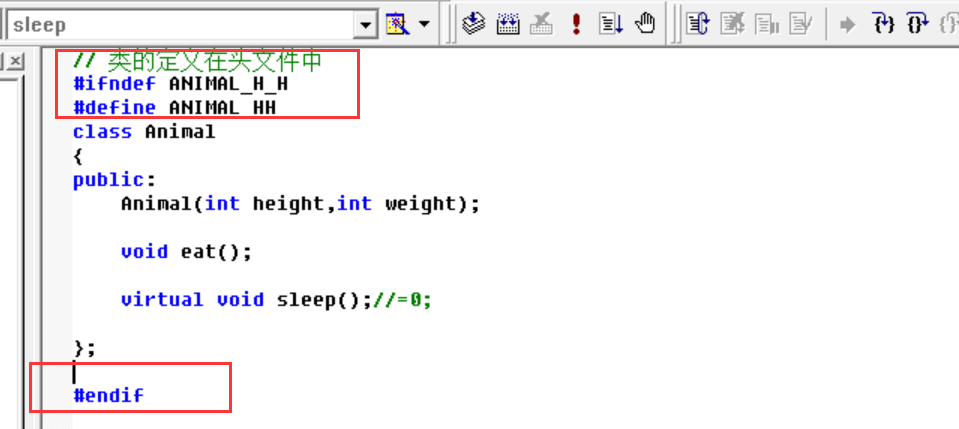Click the grayed Break Execution icon
Screen dimensions: 959x429
coord(766,24)
